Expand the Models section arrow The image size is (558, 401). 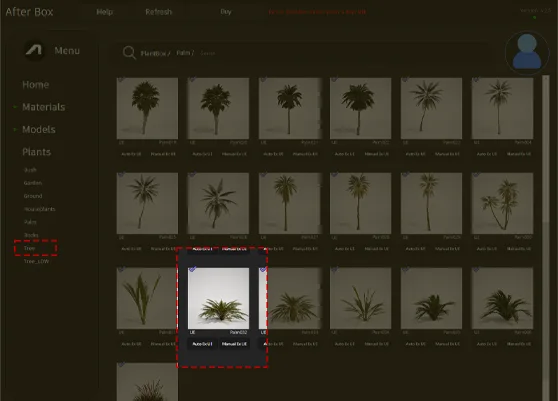pyautogui.click(x=15, y=129)
